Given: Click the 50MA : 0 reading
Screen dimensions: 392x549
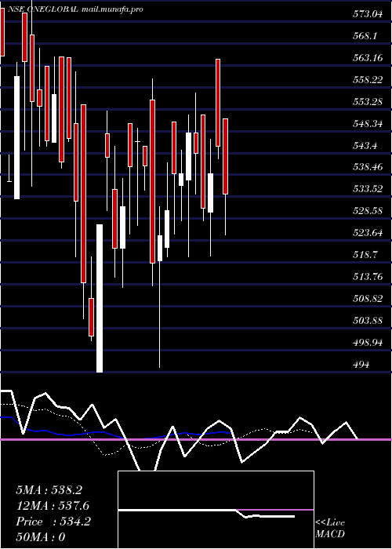Looking at the screenshot, I should [41, 537].
